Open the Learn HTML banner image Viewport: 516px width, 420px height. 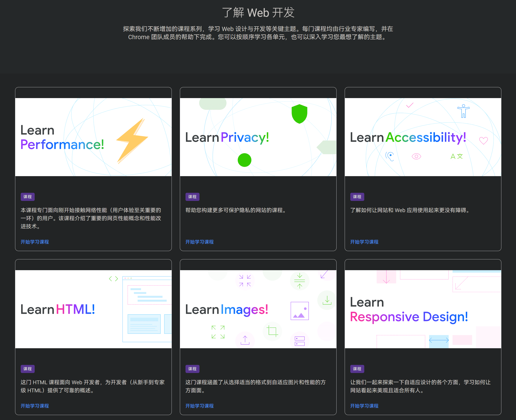pyautogui.click(x=93, y=308)
